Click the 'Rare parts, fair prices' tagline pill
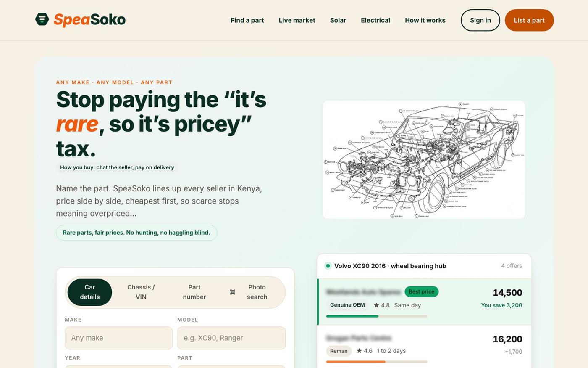Image resolution: width=588 pixels, height=368 pixels. [136, 233]
